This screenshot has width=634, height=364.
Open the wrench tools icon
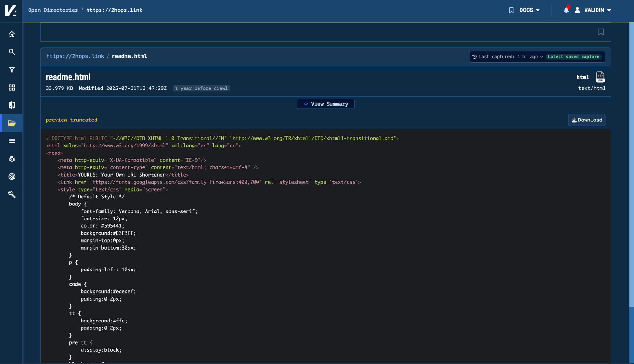[x=12, y=194]
